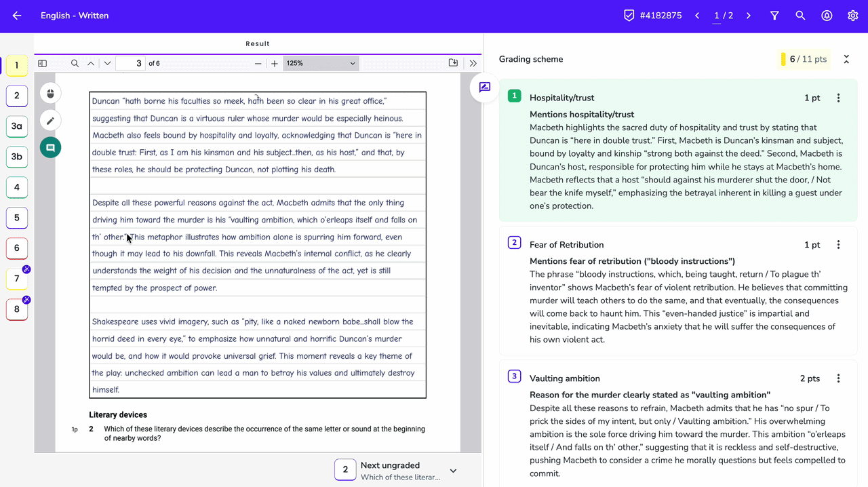The image size is (868, 487).
Task: Click the #4182875 submission ID
Action: click(x=660, y=16)
